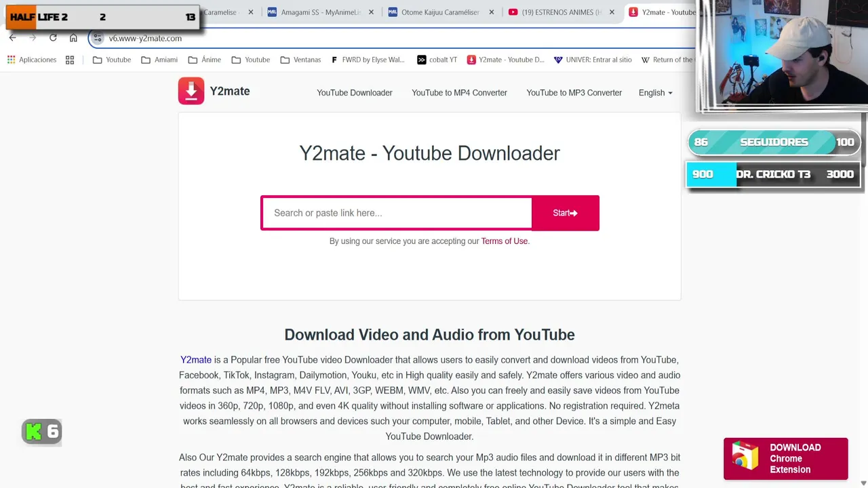Open the Wikipedia Return of the bookmark
The width and height of the screenshot is (868, 488).
coord(667,60)
